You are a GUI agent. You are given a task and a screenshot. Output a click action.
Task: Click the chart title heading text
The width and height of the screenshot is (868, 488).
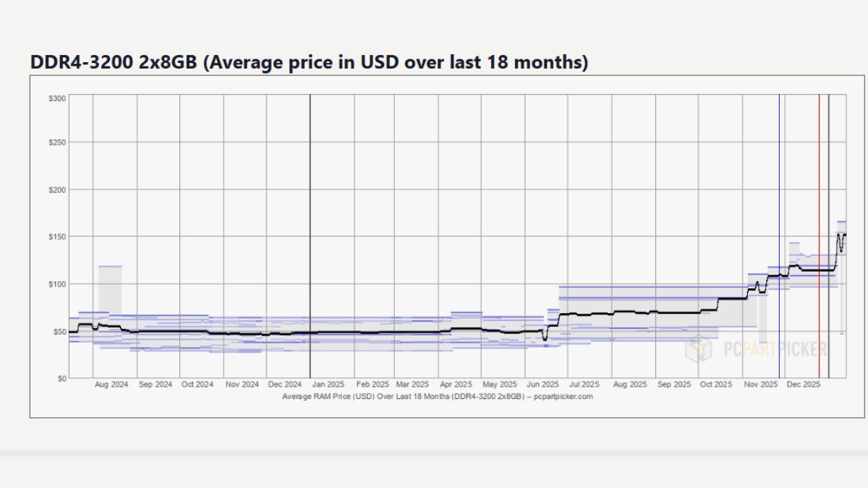pos(309,63)
